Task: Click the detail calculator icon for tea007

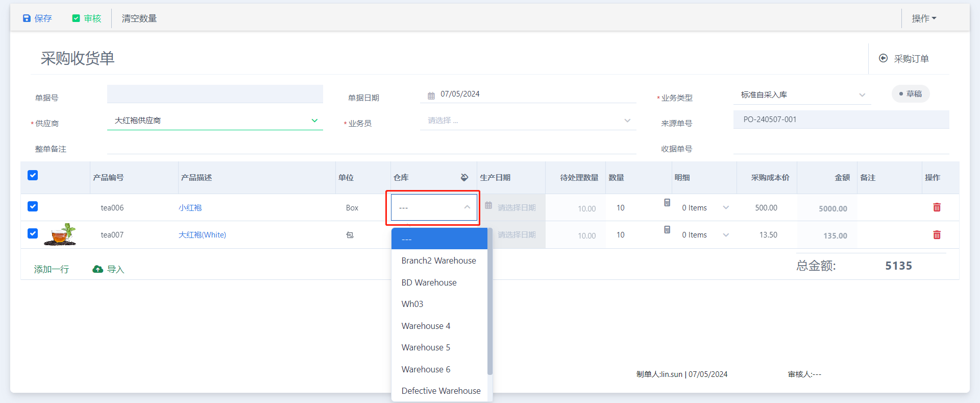Action: coord(667,230)
